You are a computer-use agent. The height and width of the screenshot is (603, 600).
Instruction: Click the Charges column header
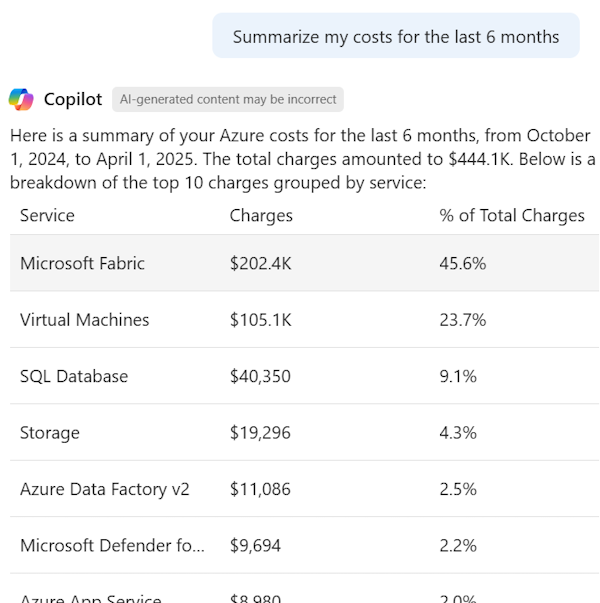(x=261, y=215)
